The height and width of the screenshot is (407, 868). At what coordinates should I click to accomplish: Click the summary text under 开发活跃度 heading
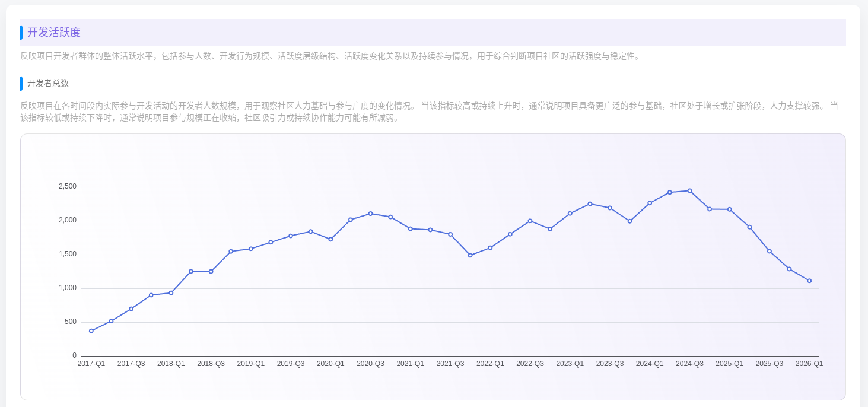(330, 56)
